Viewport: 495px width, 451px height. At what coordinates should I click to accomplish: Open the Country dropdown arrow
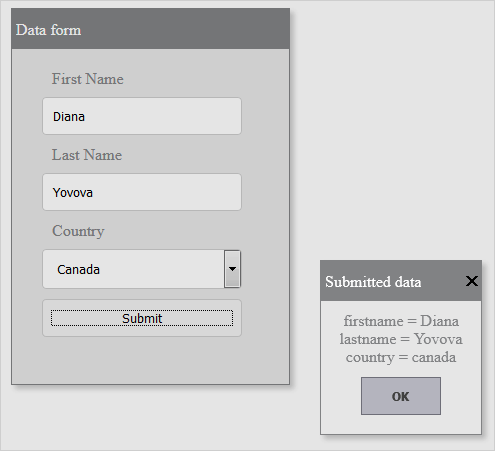(232, 269)
